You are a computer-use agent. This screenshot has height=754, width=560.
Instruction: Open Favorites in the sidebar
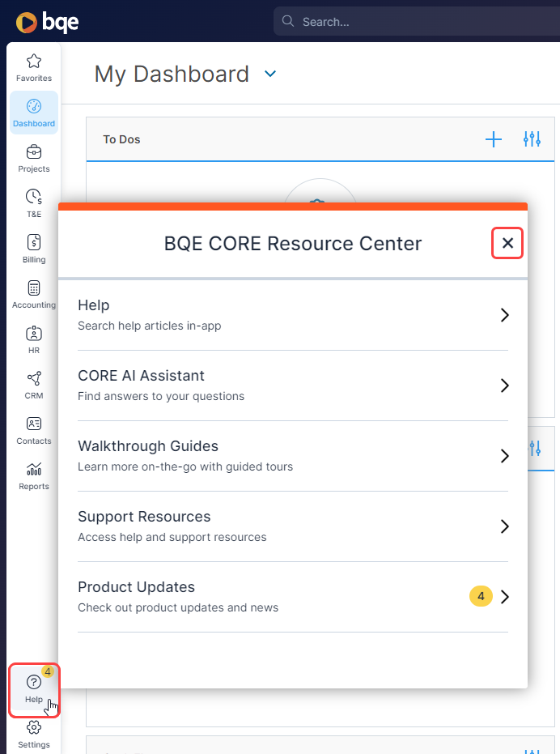34,68
